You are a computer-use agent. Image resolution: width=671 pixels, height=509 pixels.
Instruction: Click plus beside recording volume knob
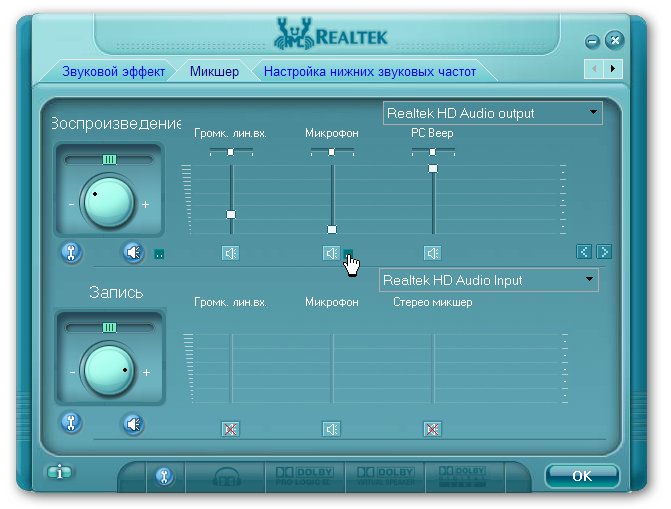(146, 372)
